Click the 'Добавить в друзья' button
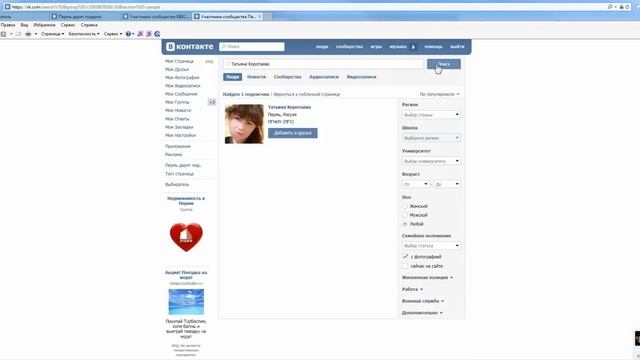640x360 pixels. coord(293,133)
